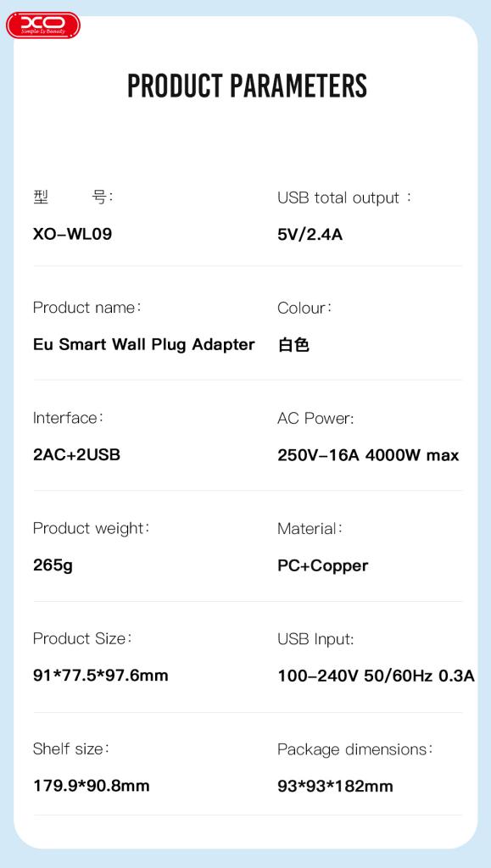Click the Package dimensions label
This screenshot has height=868, width=491.
(x=354, y=749)
